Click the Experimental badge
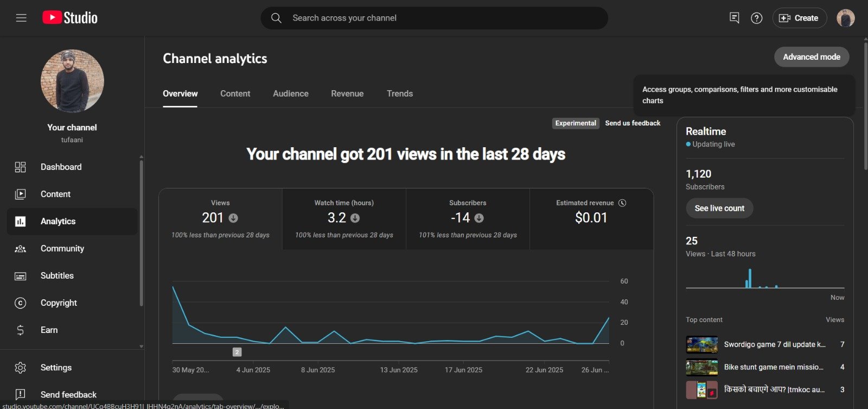 [x=576, y=123]
